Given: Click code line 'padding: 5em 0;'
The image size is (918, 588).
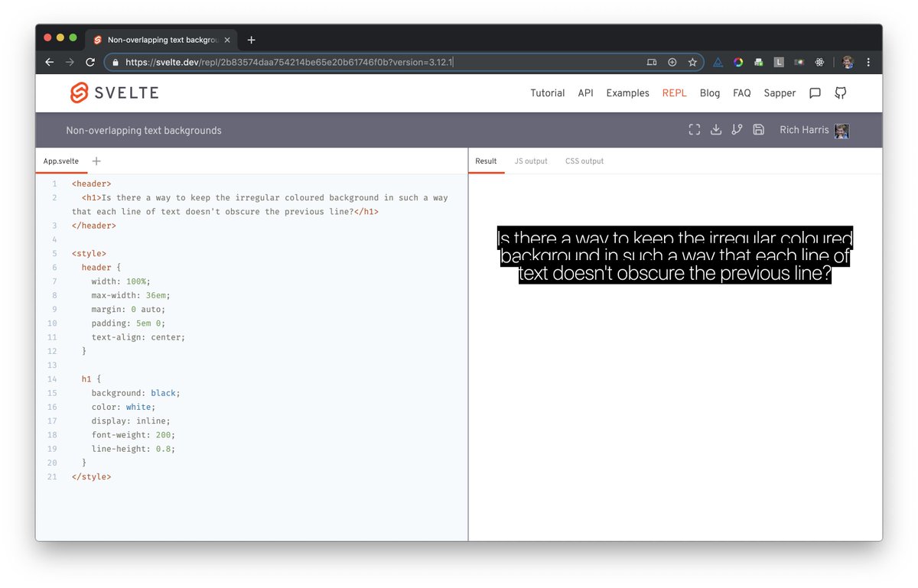Looking at the screenshot, I should [x=128, y=323].
